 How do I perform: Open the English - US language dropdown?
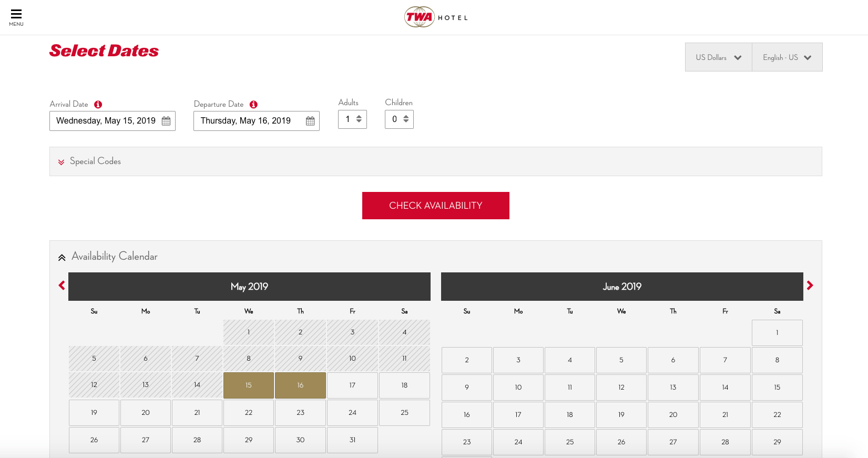(787, 57)
